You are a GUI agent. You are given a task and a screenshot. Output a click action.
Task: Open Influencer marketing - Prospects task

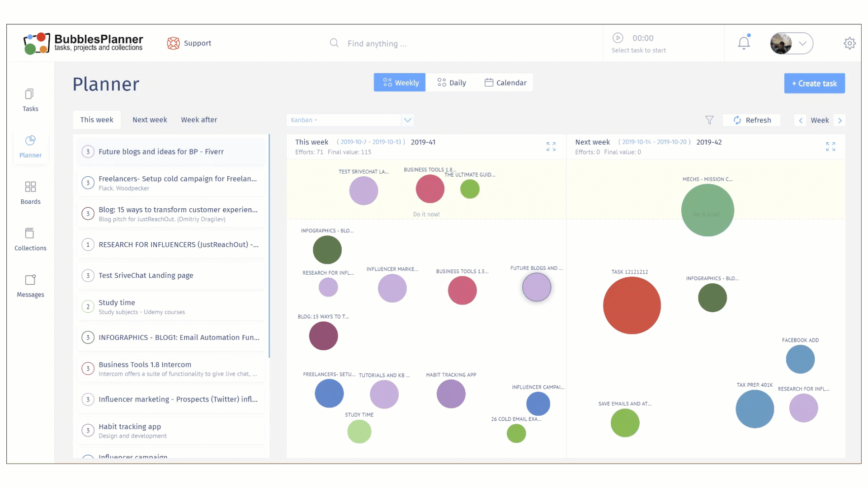point(171,399)
